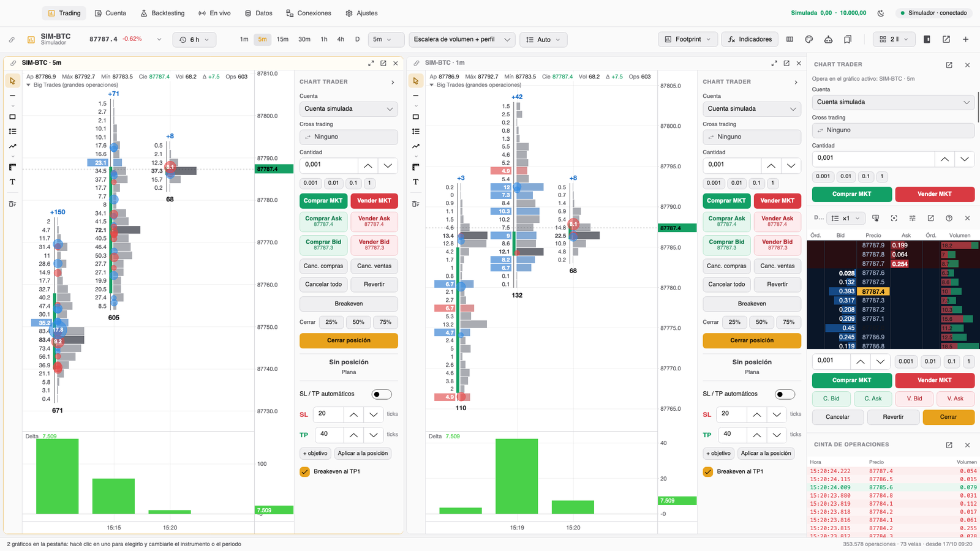Viewport: 980px width, 551px height.
Task: Select the text tool in right 1m chart
Action: pos(416,182)
